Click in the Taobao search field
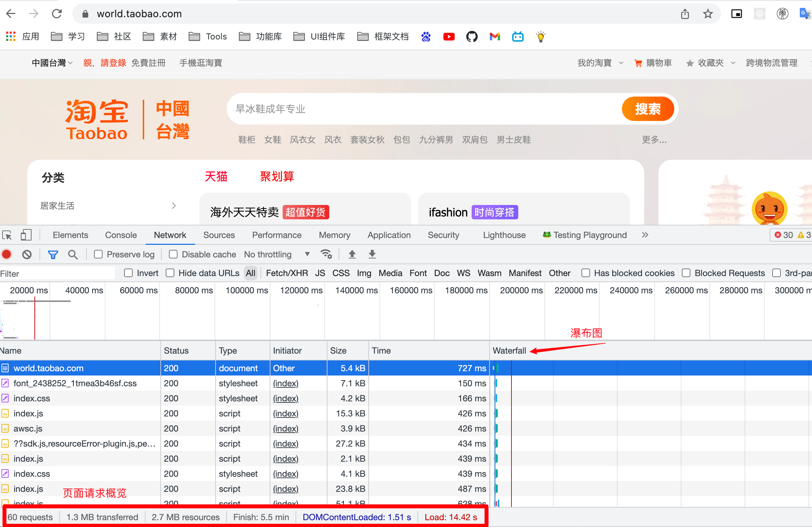This screenshot has height=527, width=812. tap(423, 109)
